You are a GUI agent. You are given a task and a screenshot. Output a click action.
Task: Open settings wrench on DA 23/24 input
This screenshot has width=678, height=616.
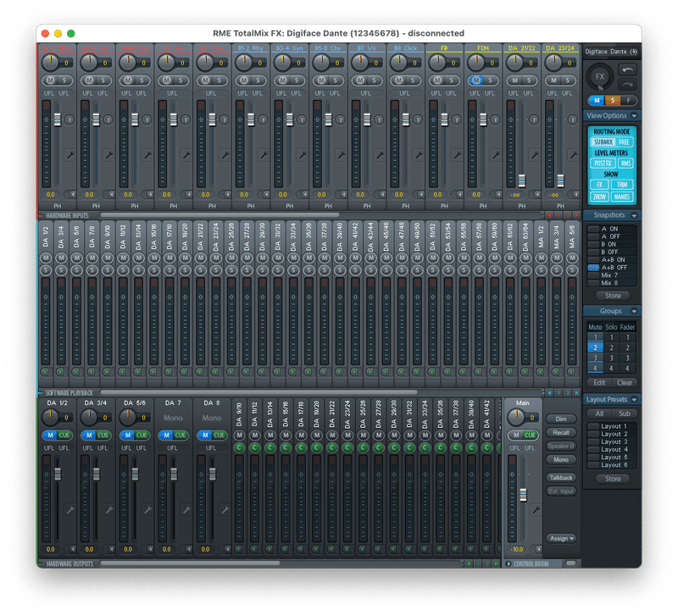click(573, 155)
